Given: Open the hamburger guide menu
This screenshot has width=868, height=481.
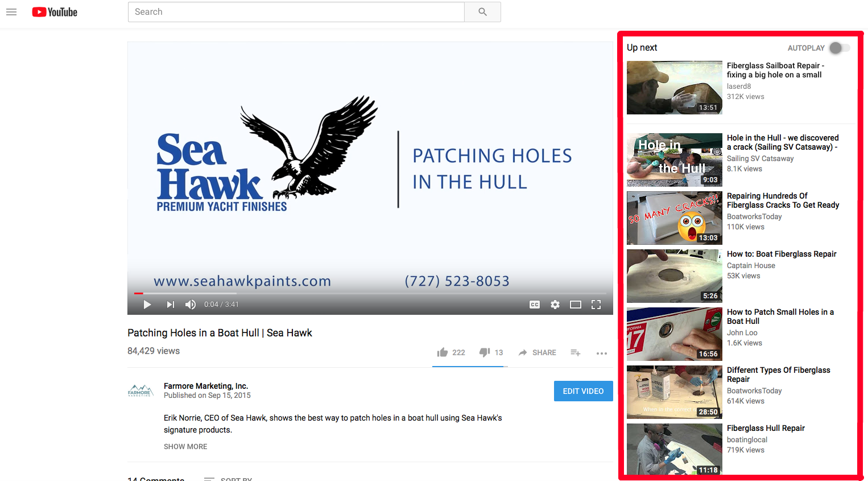Looking at the screenshot, I should tap(11, 12).
